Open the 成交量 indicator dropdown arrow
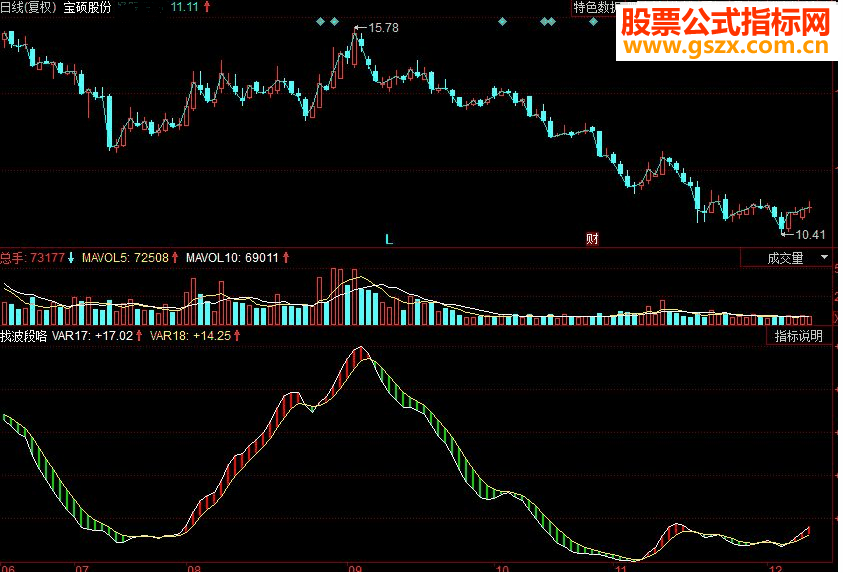The height and width of the screenshot is (573, 843). [824, 257]
